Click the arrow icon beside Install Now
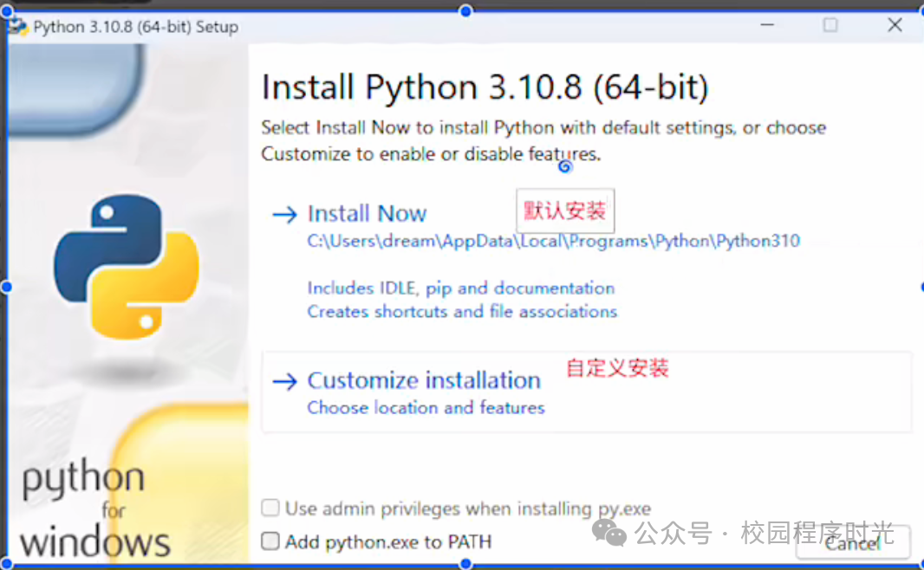Screen dimensions: 924x570 pos(284,214)
